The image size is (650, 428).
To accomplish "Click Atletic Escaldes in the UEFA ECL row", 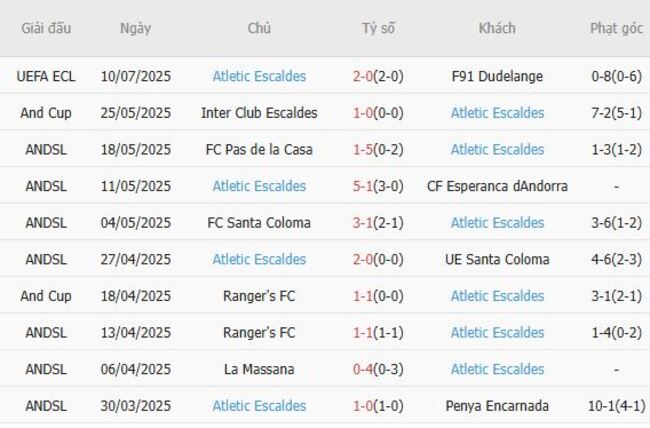I will coord(259,76).
